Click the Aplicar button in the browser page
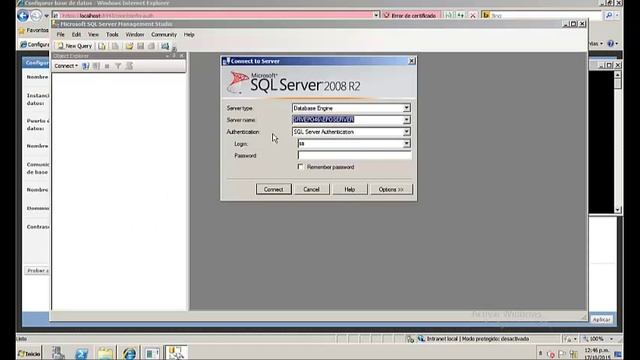The image size is (640, 360). (602, 320)
